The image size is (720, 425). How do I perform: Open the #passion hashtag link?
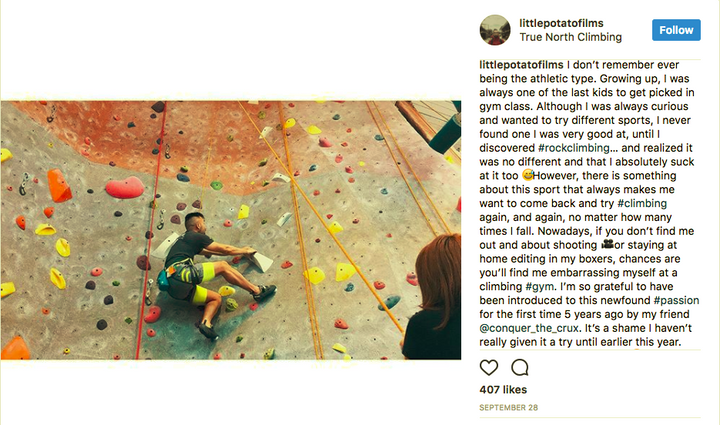pos(676,301)
